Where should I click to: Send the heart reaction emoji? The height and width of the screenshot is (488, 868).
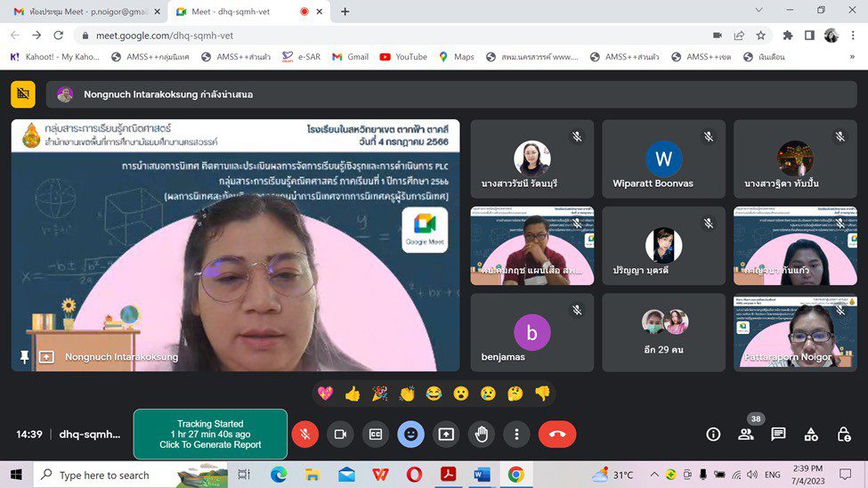pos(326,394)
